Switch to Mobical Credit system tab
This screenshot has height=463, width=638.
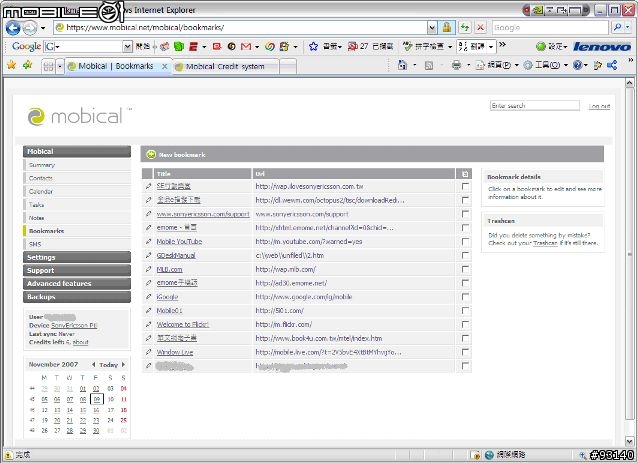point(225,66)
